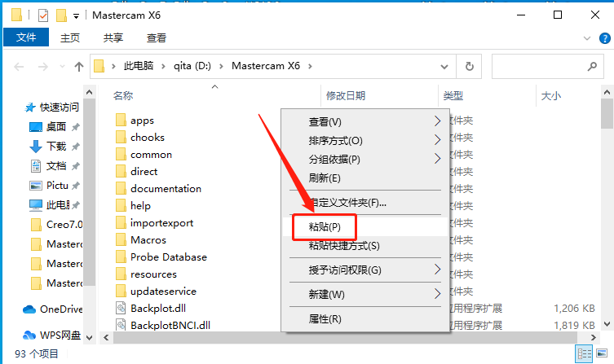Expand the chevron after Mastercam X6 in path
Viewport: 614px width, 364px height.
coord(310,67)
